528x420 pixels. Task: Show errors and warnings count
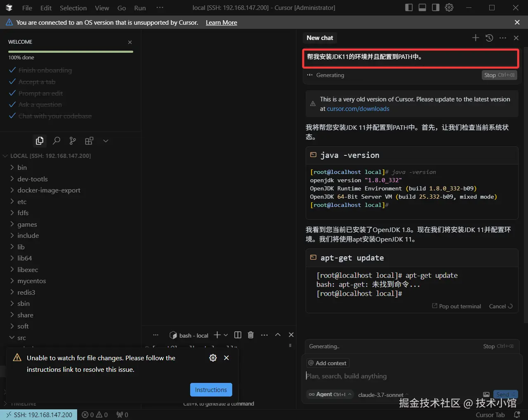click(x=95, y=415)
